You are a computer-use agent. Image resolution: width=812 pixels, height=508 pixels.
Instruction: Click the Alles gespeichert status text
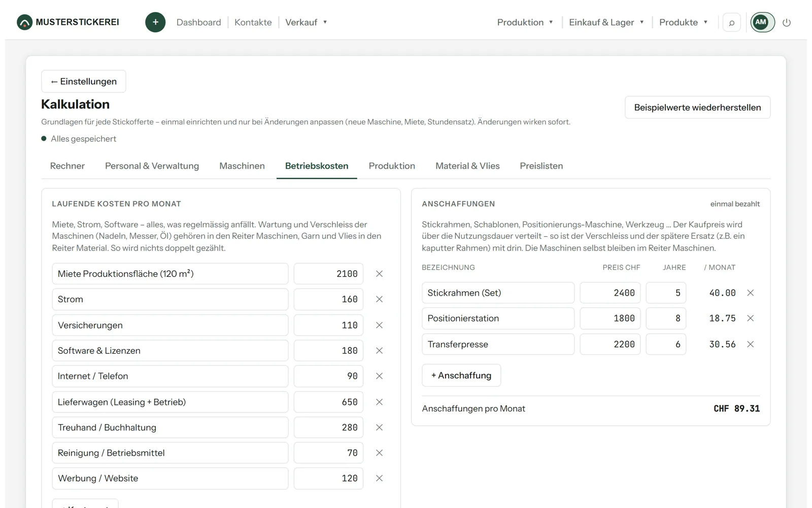83,139
